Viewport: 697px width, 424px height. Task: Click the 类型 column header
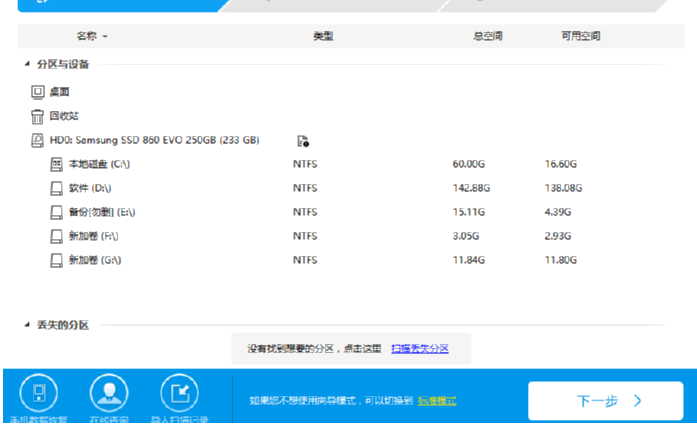coord(323,36)
